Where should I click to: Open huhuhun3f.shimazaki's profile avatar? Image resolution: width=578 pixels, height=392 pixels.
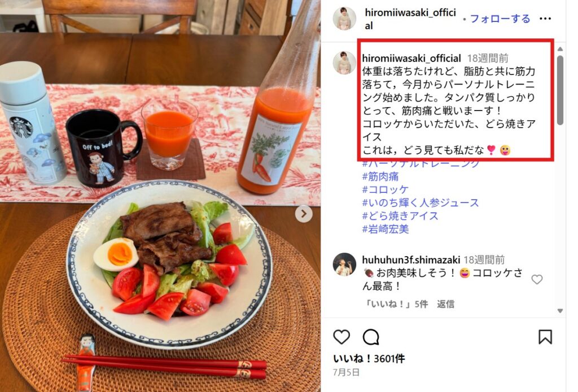pos(344,264)
